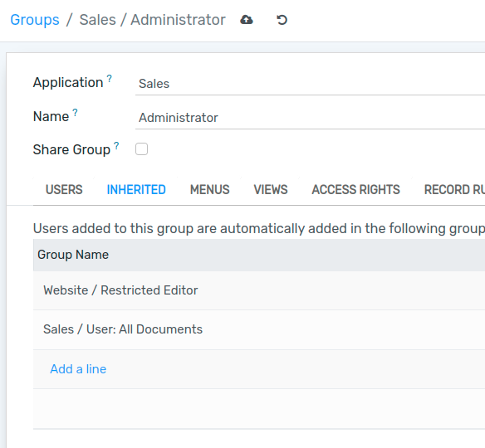Image resolution: width=485 pixels, height=448 pixels.
Task: Open the Sales / User: All Documents row
Action: (x=259, y=329)
